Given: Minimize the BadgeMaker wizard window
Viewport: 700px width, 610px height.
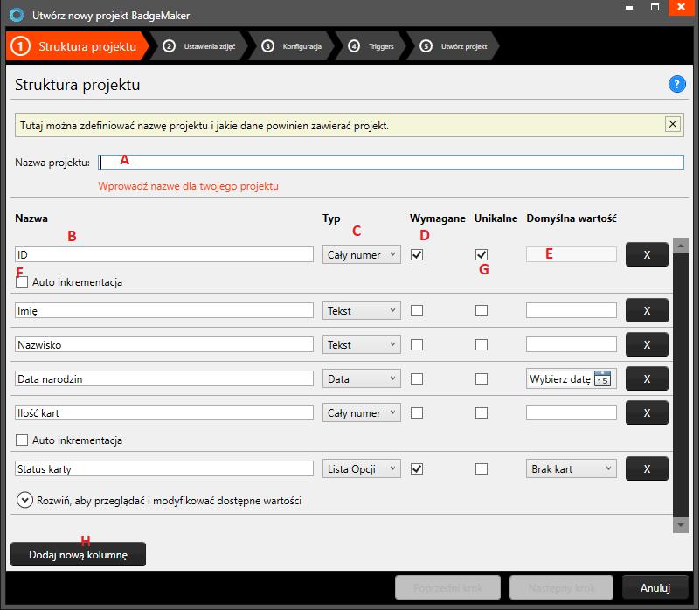Looking at the screenshot, I should (629, 8).
